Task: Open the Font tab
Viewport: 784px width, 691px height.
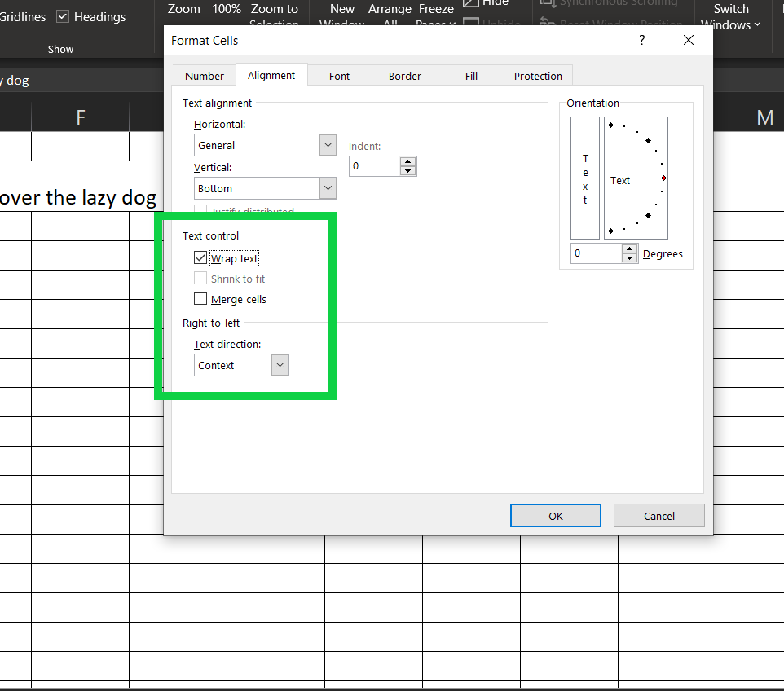Action: click(x=339, y=76)
